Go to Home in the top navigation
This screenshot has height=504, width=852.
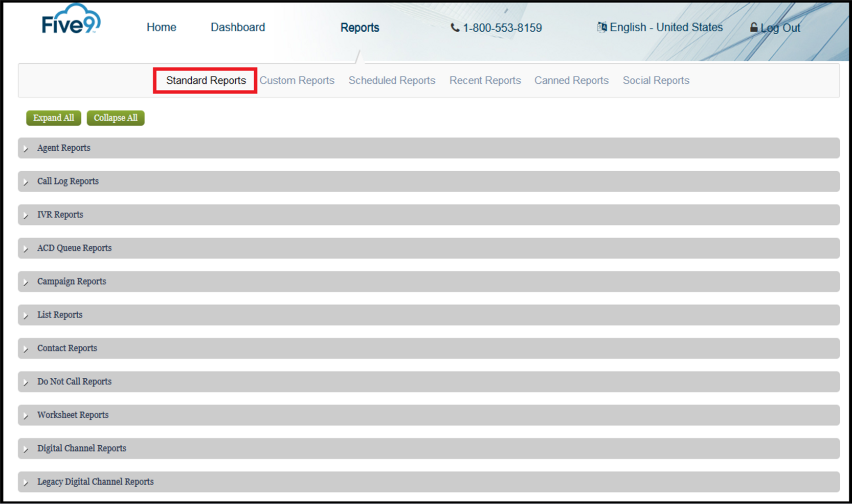click(x=162, y=27)
